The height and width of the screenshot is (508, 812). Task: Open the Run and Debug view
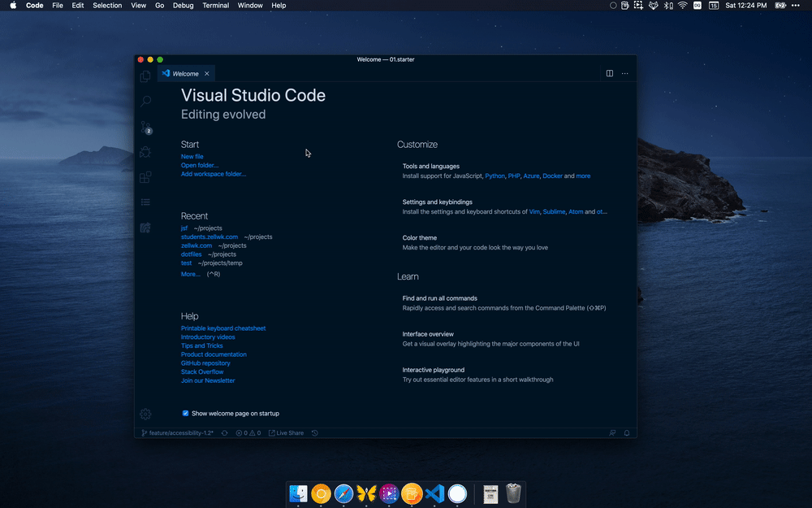[x=145, y=152]
